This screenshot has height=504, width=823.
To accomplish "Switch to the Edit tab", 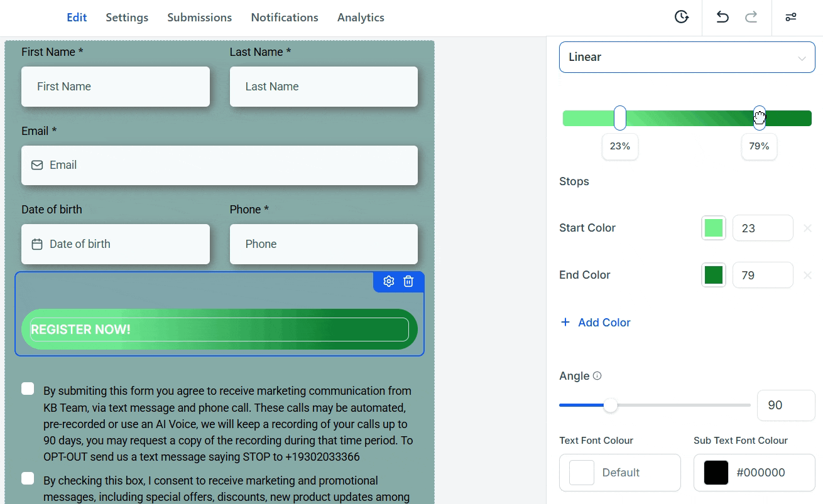I will (x=77, y=18).
